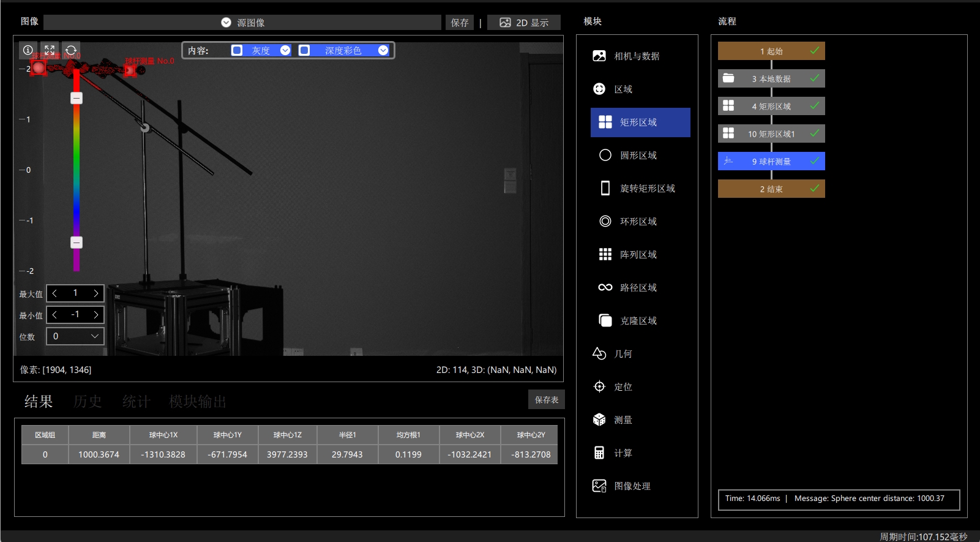Click the 距离 column header
Image resolution: width=980 pixels, height=542 pixels.
pos(99,435)
